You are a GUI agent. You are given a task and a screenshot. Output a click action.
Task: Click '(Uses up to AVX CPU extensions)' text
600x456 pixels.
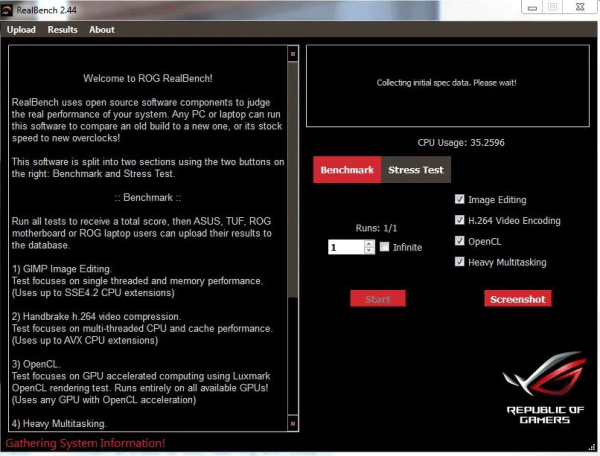click(85, 340)
